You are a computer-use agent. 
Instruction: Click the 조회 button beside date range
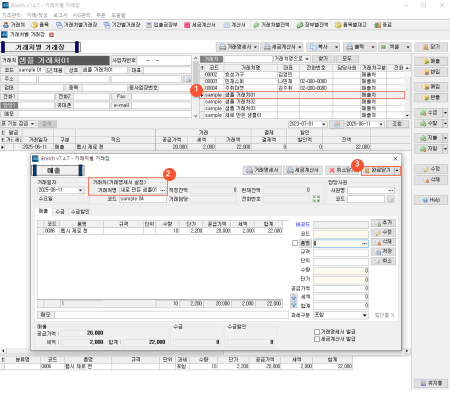[397, 124]
